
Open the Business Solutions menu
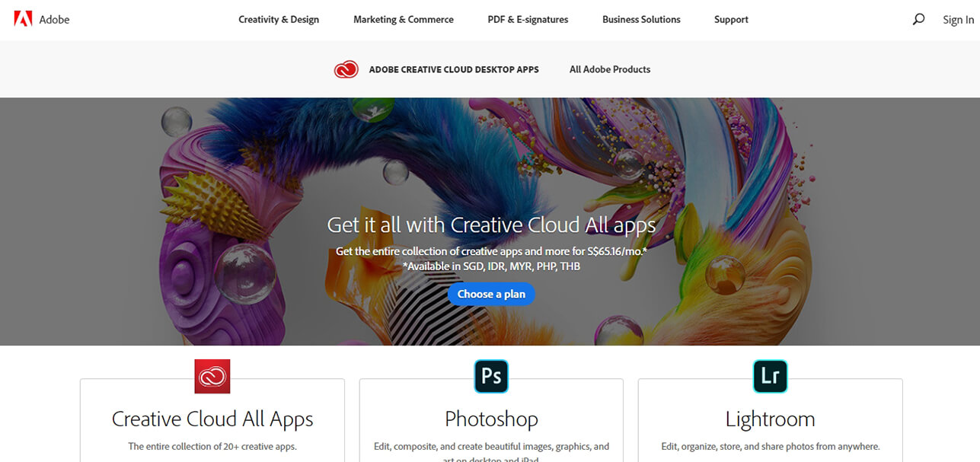coord(641,20)
